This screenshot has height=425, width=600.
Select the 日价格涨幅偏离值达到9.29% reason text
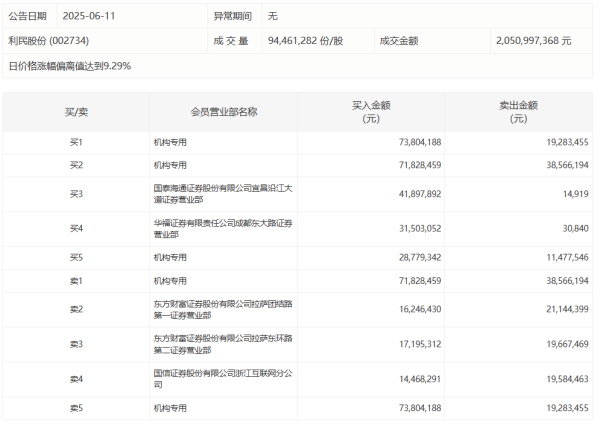tap(70, 66)
